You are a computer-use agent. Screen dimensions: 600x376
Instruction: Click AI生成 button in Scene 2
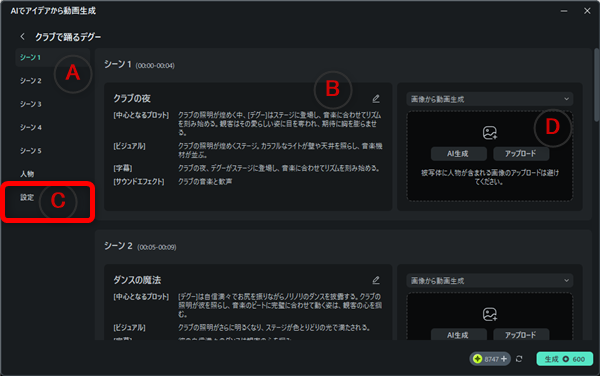(x=459, y=335)
